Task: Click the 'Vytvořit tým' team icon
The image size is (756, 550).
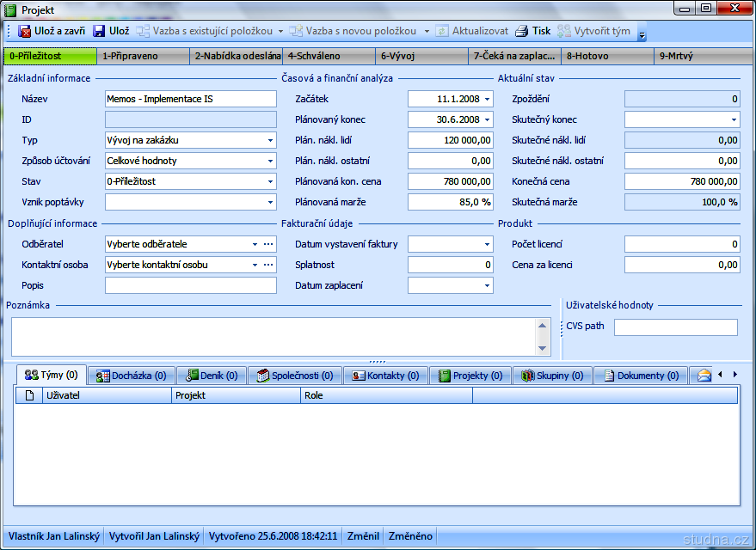Action: click(x=564, y=32)
